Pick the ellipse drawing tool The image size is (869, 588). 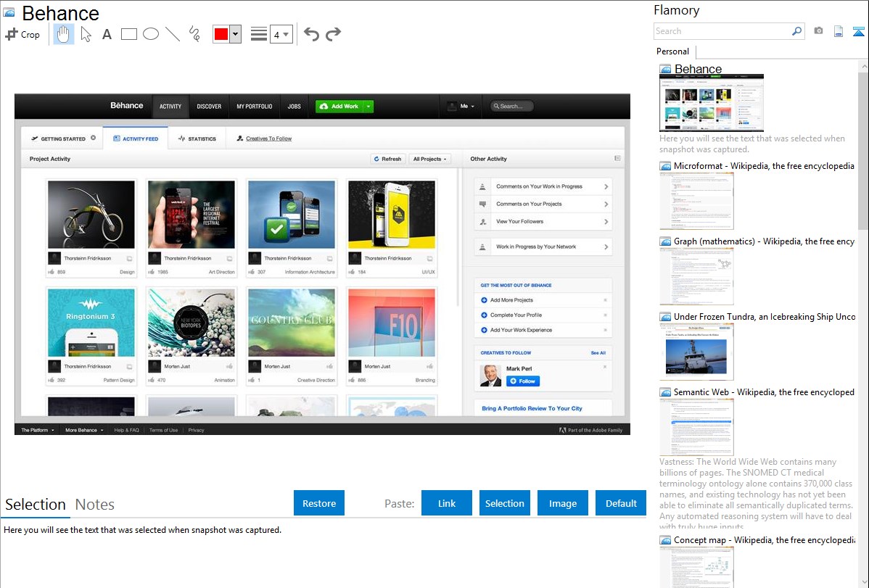tap(151, 34)
